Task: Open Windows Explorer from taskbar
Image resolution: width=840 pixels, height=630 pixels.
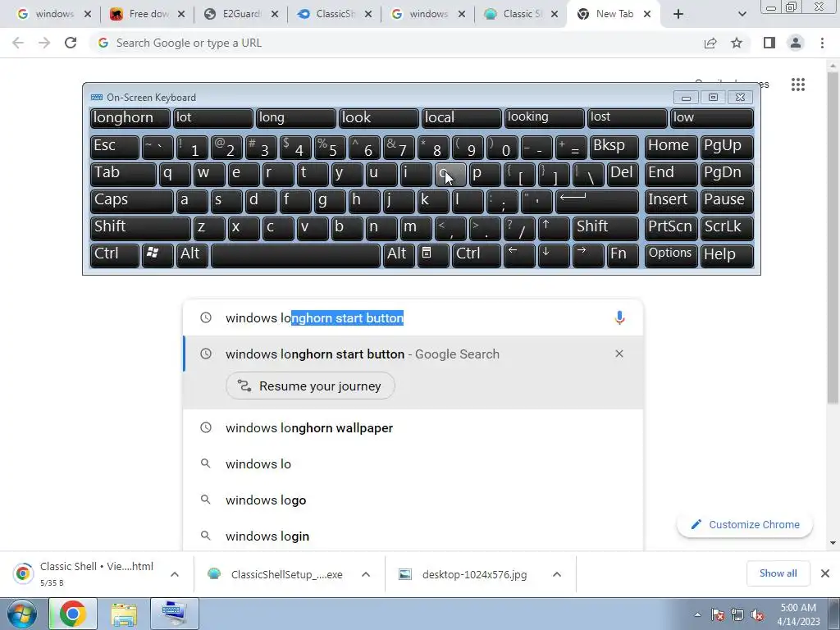Action: [125, 614]
